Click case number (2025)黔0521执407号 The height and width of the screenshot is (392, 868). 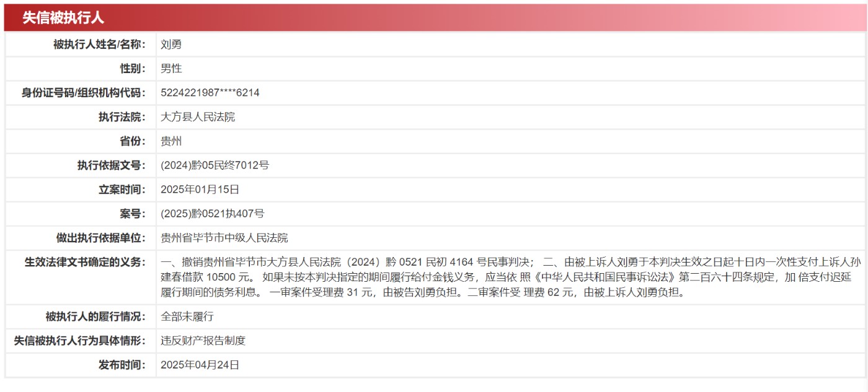tap(212, 214)
